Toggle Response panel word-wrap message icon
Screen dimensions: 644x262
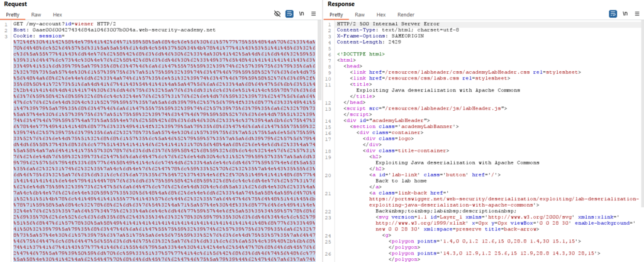[613, 14]
